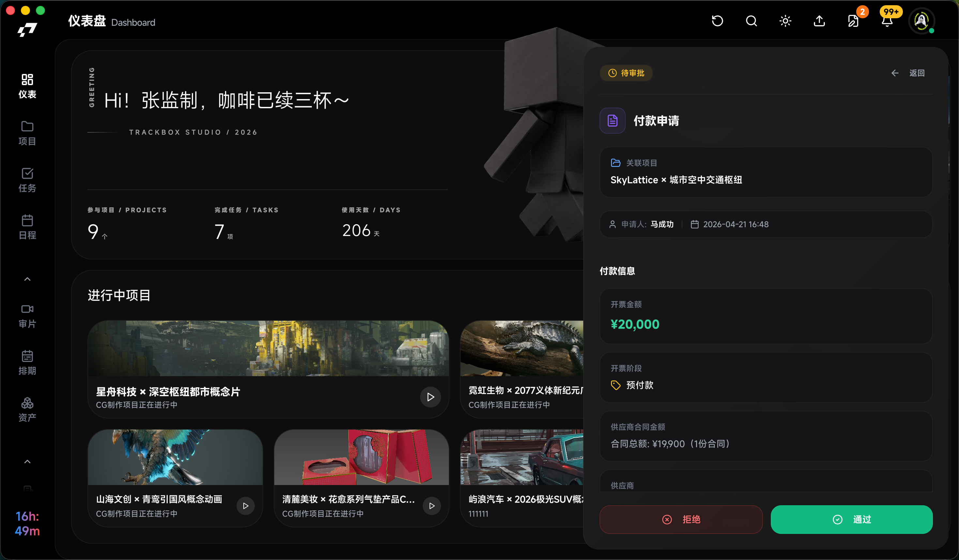Click contract total 合同总额: ¥19,900
The width and height of the screenshot is (959, 560).
coord(670,444)
